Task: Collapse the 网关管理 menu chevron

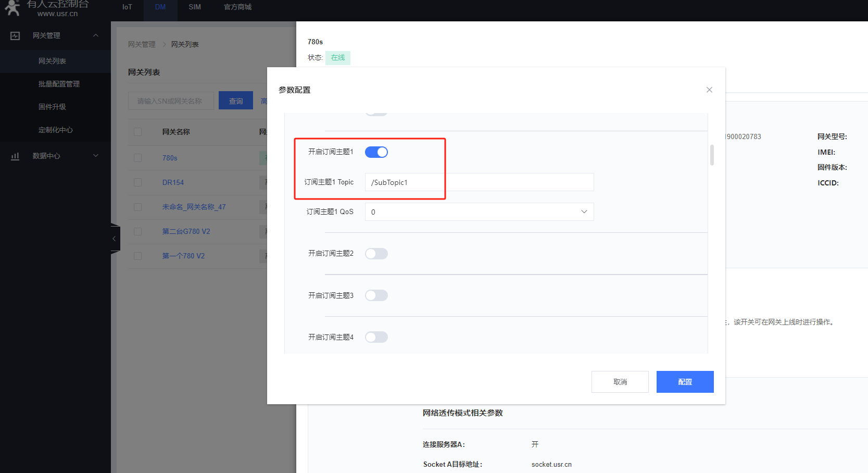Action: pyautogui.click(x=96, y=35)
